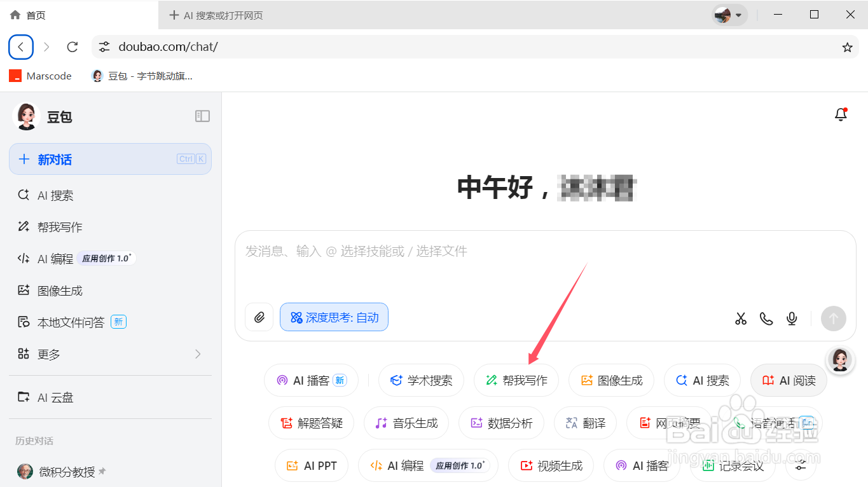Screen dimensions: 868x487
Task: Select the 解题答疑 skill chip
Action: tap(311, 423)
